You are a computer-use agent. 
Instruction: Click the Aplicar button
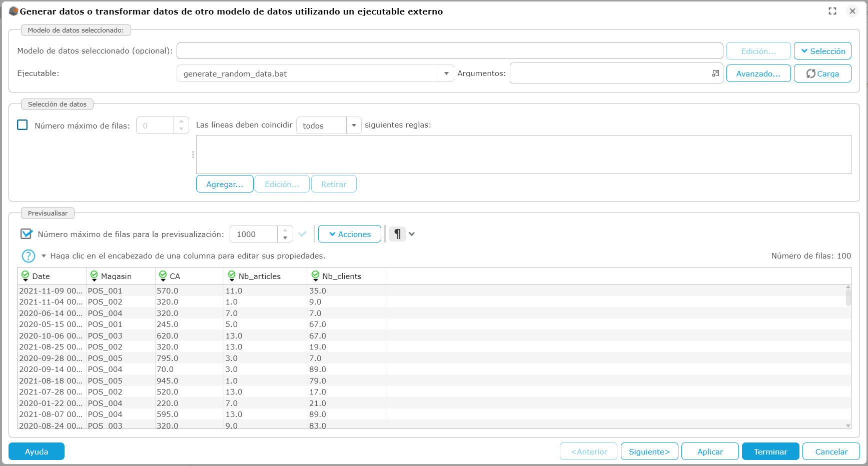[710, 451]
